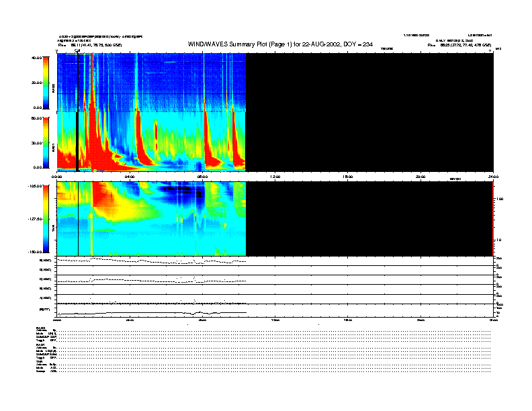Click the 04:00 time label under the line plots
Viewport: 532px width, 411px height.
point(130,320)
